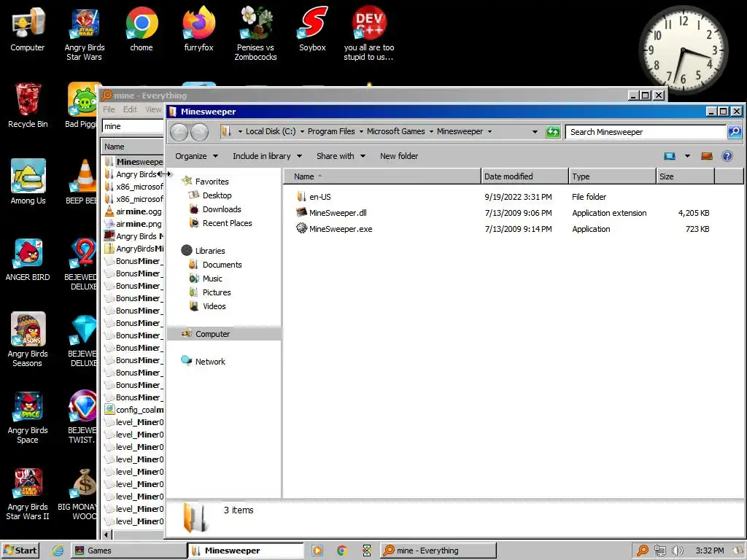
Task: Refresh the Minesweeper folder view
Action: 553,132
